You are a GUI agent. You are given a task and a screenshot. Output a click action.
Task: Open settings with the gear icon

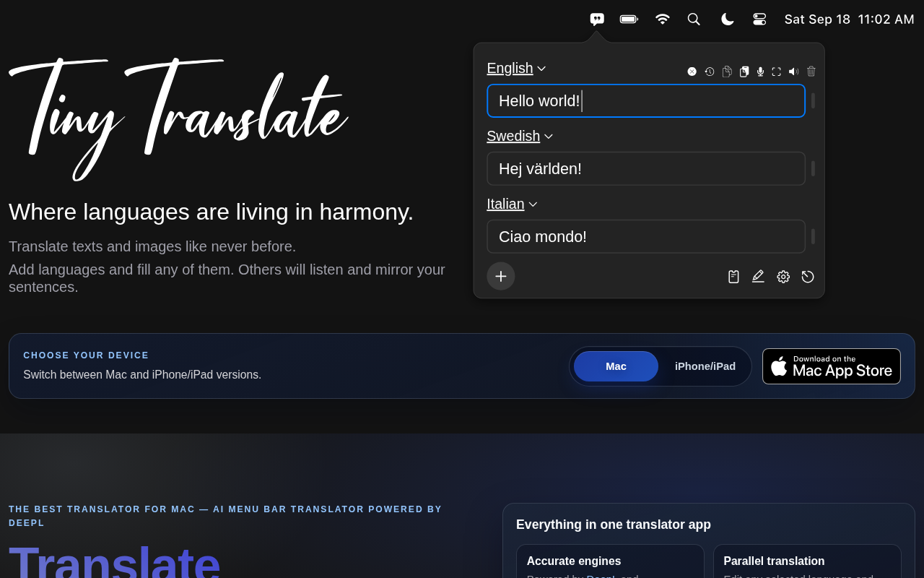783,277
